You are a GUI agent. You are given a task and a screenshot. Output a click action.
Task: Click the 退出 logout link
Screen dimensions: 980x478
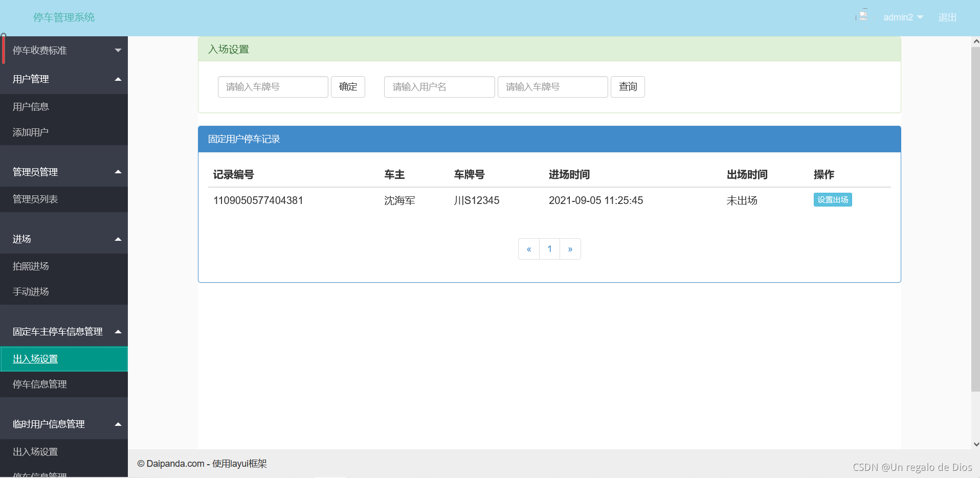947,17
